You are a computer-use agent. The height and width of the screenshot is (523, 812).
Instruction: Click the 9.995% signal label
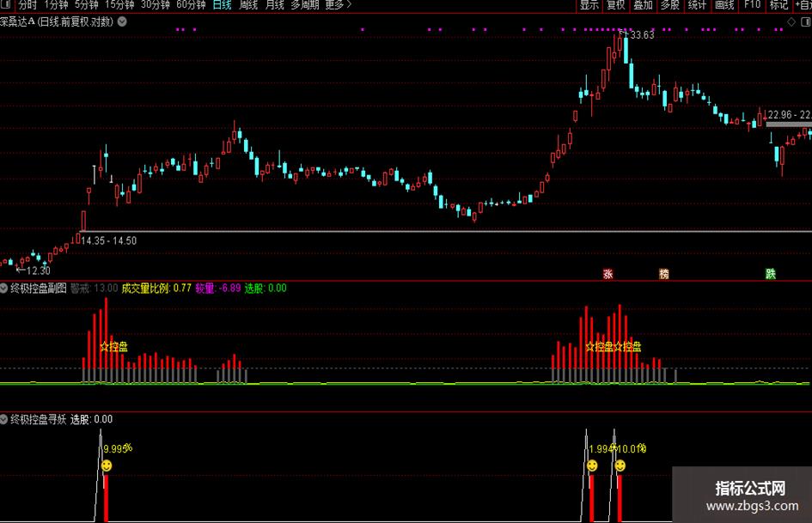coord(118,448)
